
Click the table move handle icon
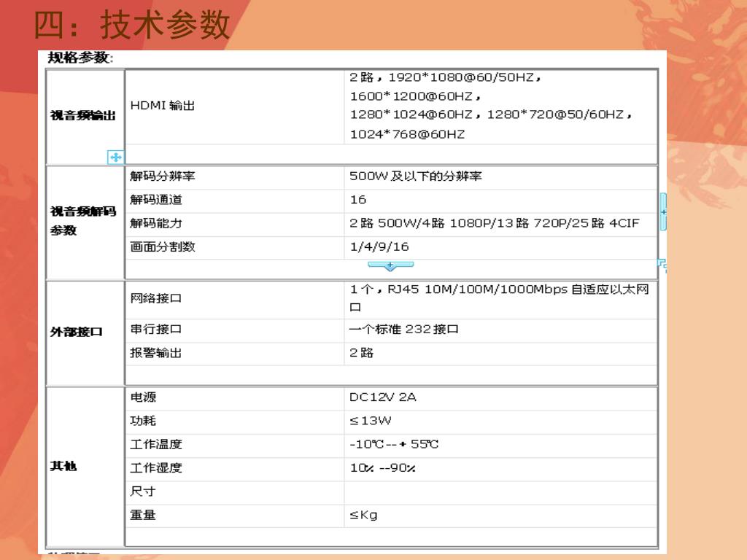[x=116, y=157]
